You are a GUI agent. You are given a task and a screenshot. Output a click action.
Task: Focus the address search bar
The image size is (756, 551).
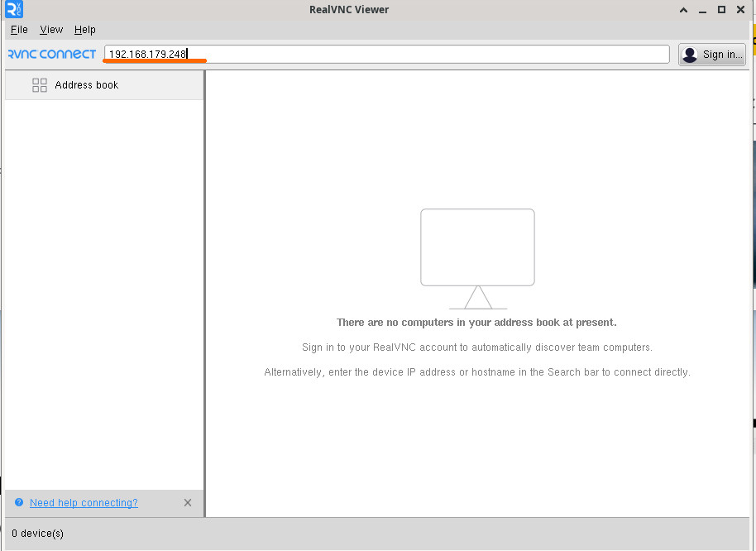click(386, 54)
